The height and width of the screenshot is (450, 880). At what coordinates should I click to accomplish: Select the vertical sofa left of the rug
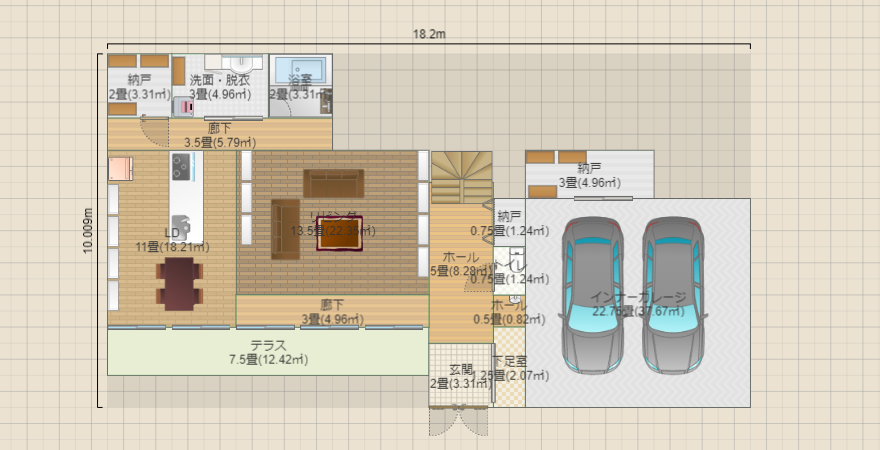[x=285, y=228]
